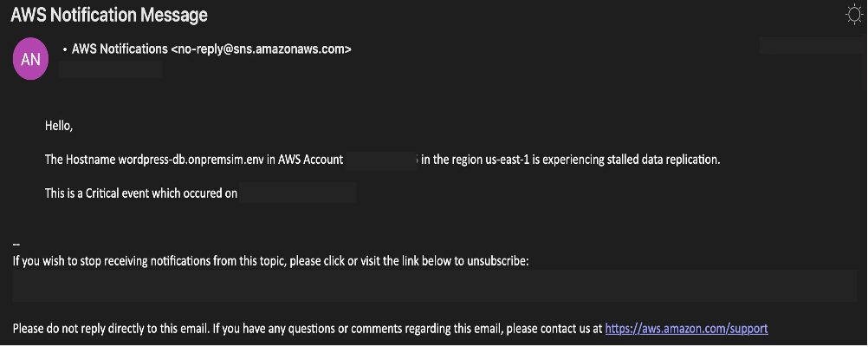Select the no-reply@sns.amazonaws.com sender address
868x347 pixels.
pyautogui.click(x=261, y=49)
